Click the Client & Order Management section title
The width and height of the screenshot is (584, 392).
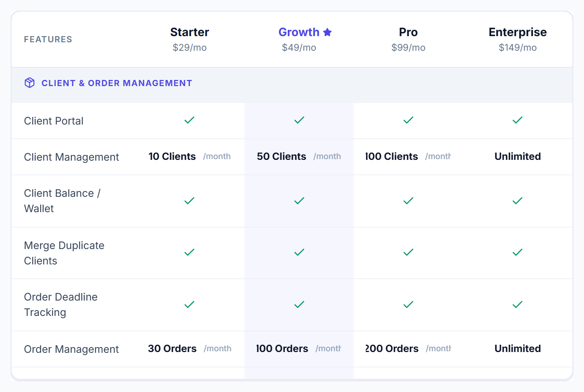[117, 83]
